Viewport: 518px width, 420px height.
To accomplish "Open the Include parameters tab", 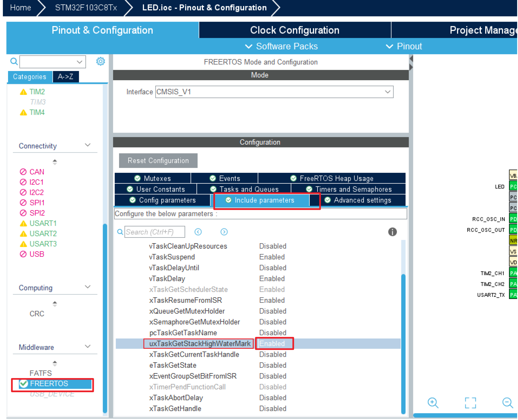I will click(x=260, y=200).
